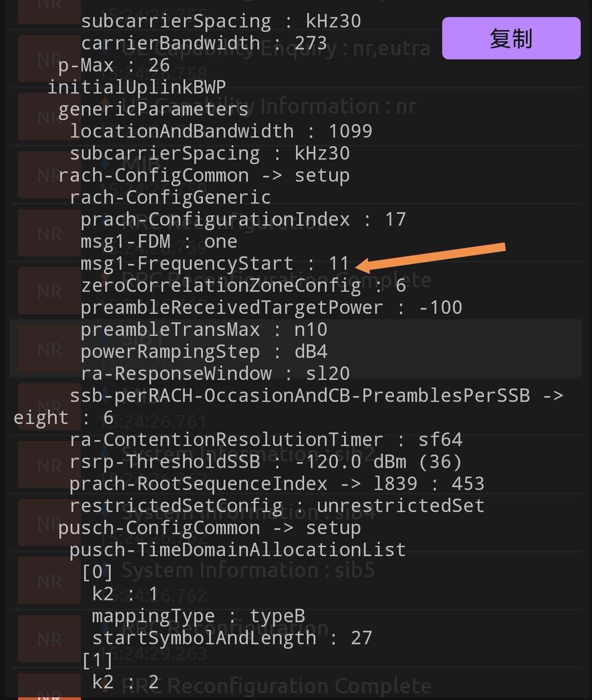Click the ra-ContentionResolutionTimer : sf64 line

(x=265, y=440)
